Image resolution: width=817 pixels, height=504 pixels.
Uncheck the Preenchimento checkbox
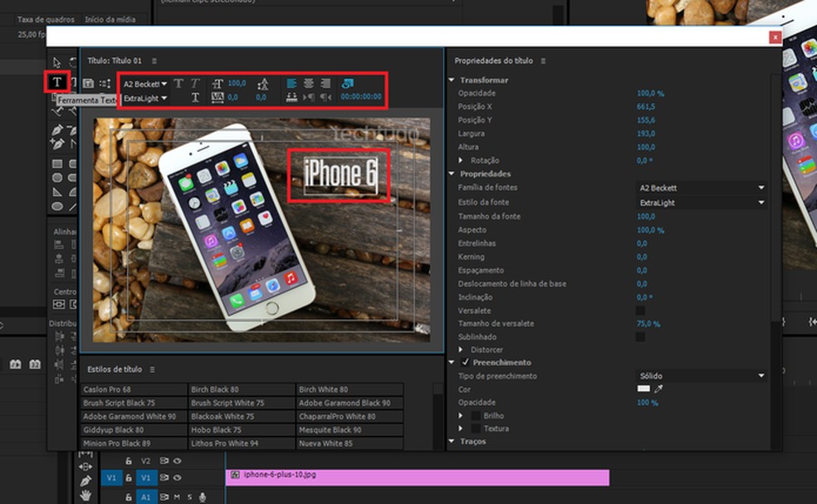pyautogui.click(x=465, y=363)
